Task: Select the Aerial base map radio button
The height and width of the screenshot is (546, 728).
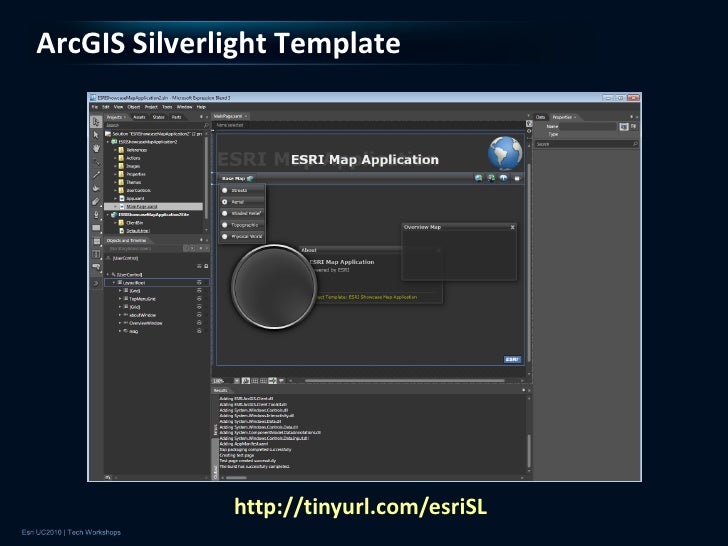Action: point(225,202)
